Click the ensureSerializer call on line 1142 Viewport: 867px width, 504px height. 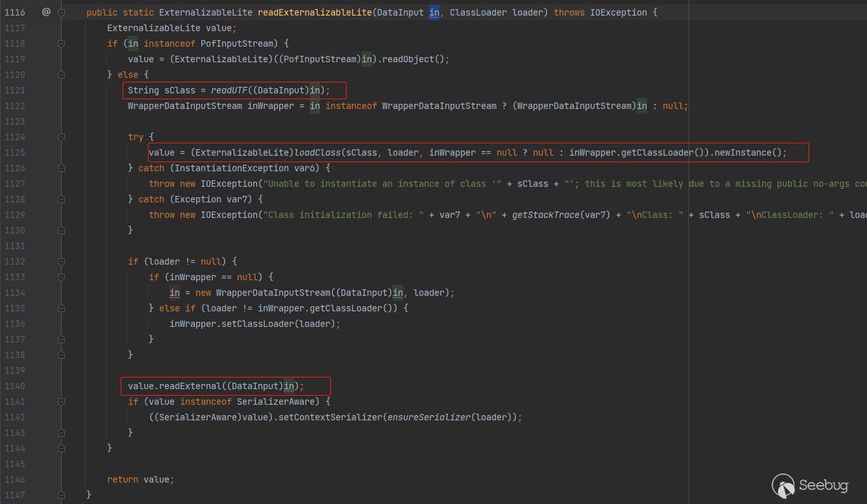click(x=429, y=417)
